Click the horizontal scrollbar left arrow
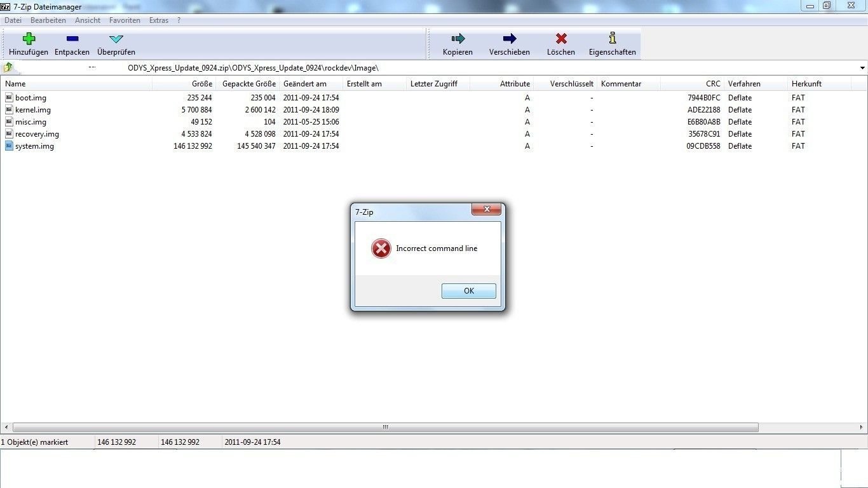Viewport: 868px width, 488px height. point(6,428)
